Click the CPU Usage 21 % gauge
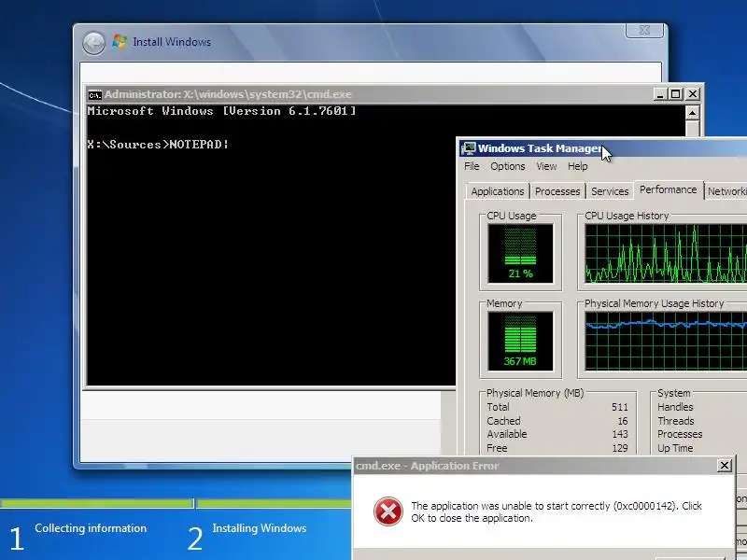 point(520,253)
